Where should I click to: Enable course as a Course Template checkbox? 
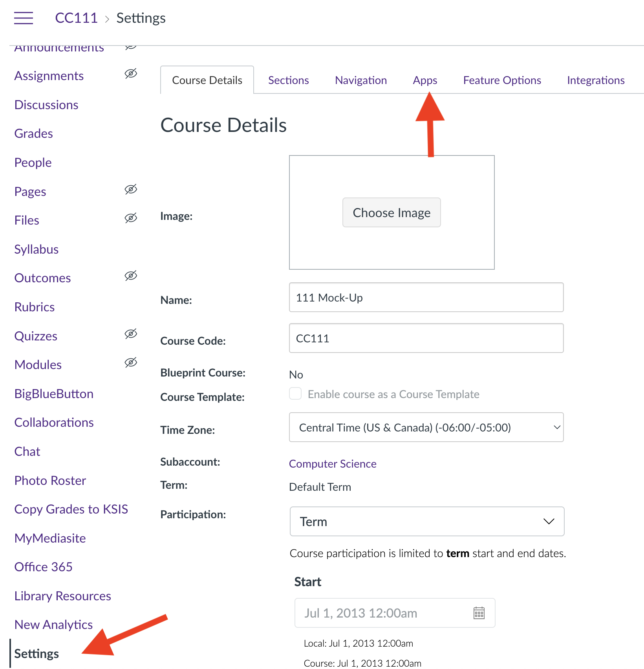click(x=295, y=393)
